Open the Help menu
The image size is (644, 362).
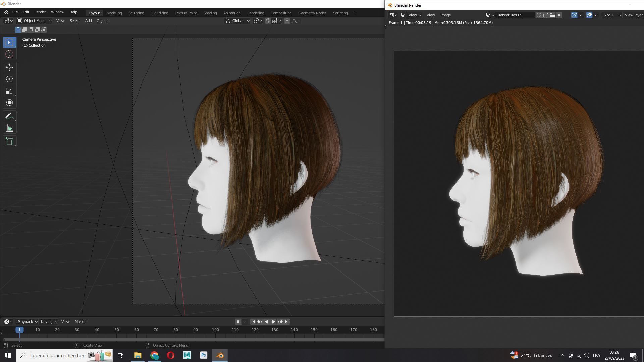73,12
